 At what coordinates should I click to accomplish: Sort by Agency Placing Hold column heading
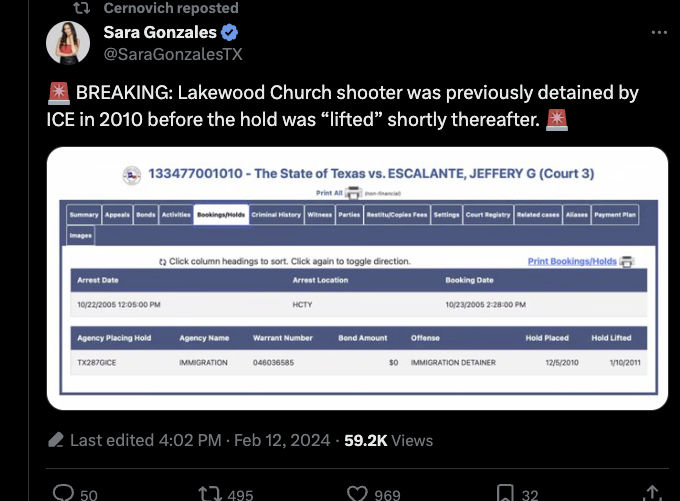tap(114, 338)
